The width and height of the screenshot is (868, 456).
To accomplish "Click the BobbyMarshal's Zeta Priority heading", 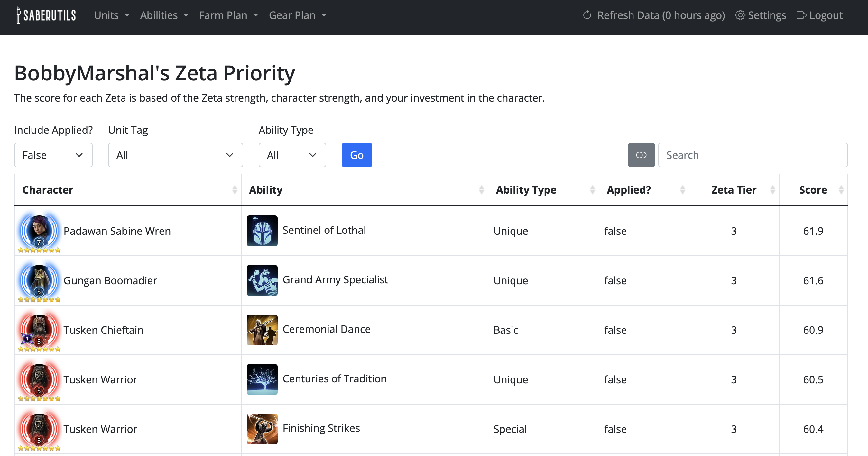I will tap(155, 73).
